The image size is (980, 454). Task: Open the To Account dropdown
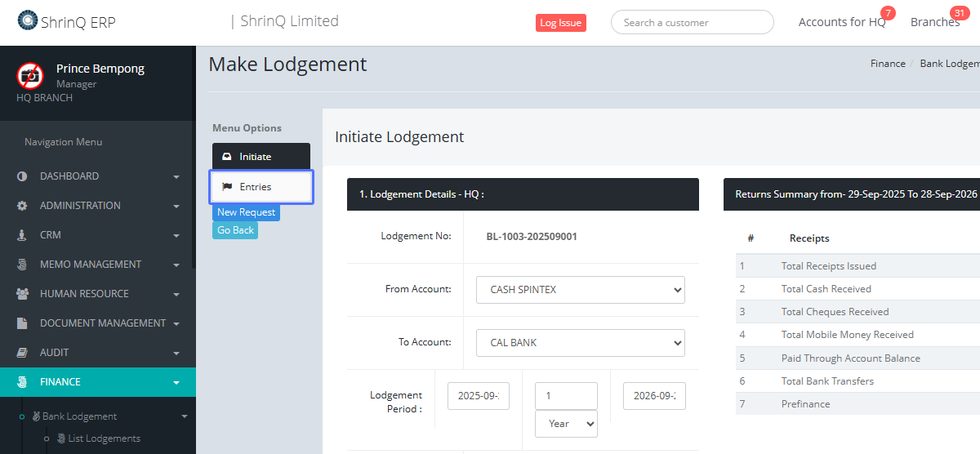(580, 343)
